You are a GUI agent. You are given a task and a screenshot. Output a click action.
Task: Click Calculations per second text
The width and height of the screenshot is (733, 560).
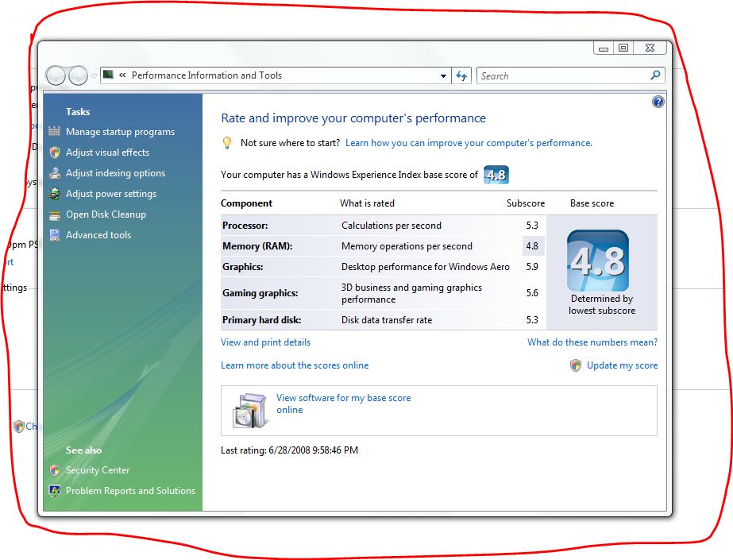coord(392,226)
